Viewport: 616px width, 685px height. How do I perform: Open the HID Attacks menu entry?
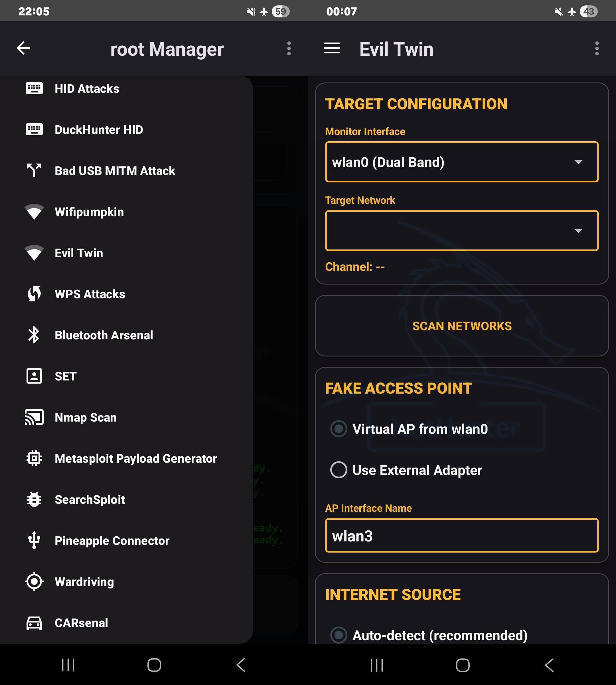coord(127,88)
